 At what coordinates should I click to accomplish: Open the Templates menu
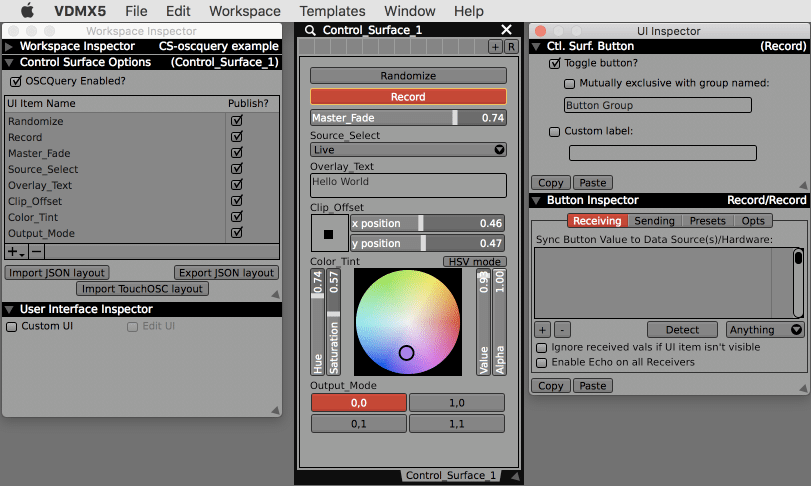(332, 11)
